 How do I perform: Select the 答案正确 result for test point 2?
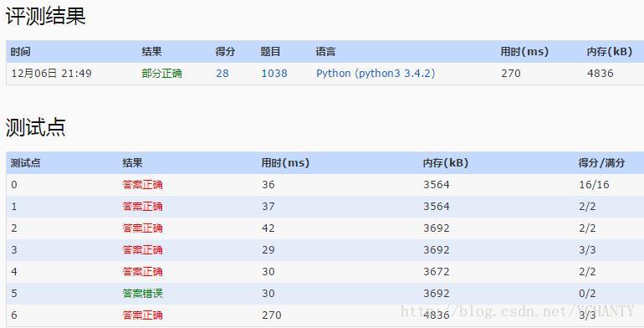[x=142, y=228]
